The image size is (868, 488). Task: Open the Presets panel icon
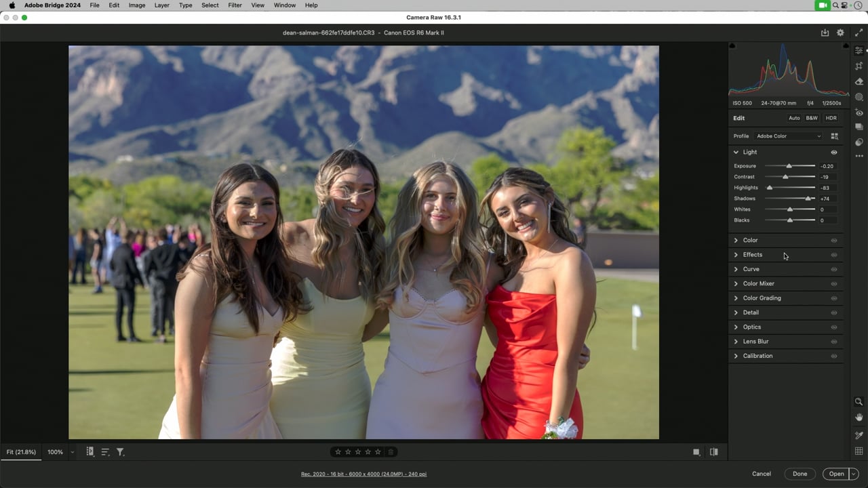pyautogui.click(x=859, y=142)
